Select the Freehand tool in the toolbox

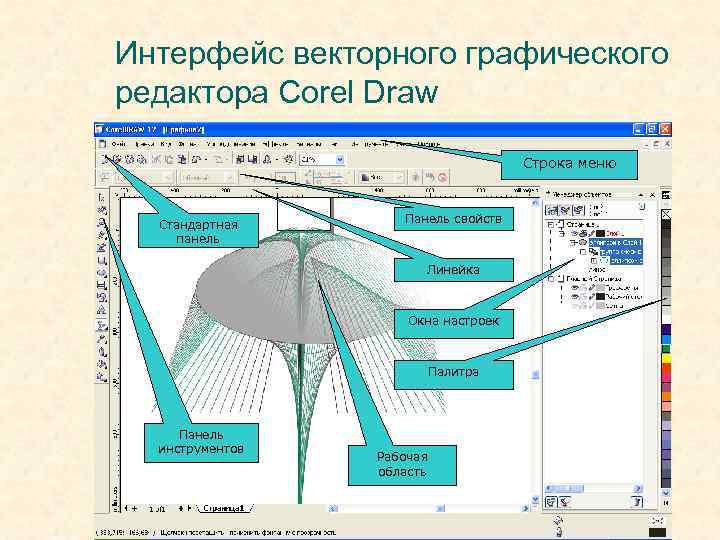(102, 235)
